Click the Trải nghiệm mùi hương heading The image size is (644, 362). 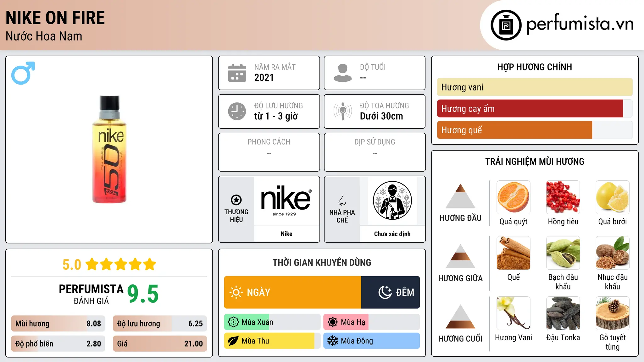click(535, 162)
